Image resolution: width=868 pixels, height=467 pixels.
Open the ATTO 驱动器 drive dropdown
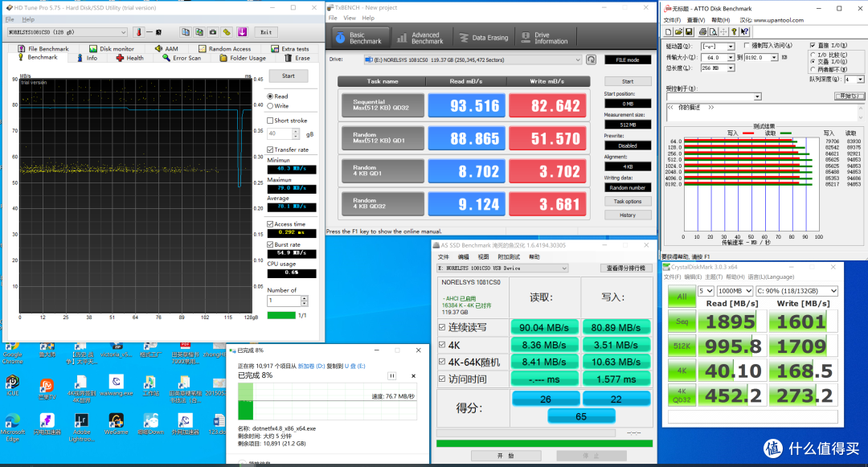[718, 47]
